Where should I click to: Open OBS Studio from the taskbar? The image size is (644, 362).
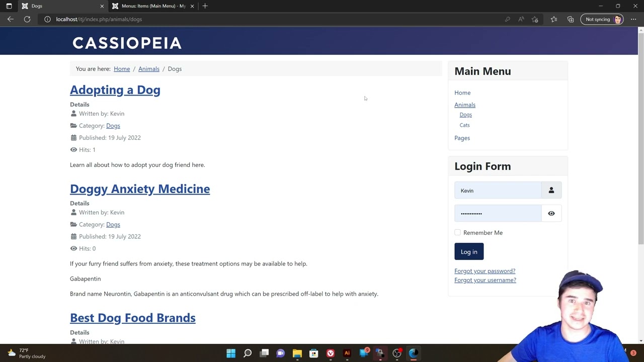[397, 353]
